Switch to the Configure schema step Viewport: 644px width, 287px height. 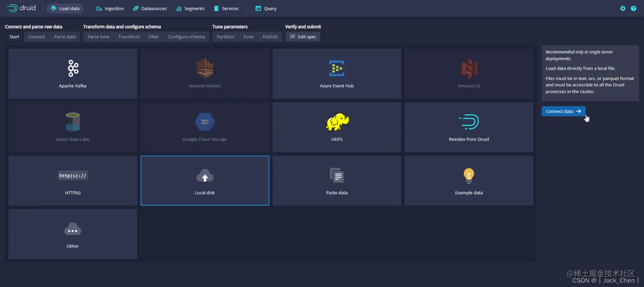pyautogui.click(x=186, y=37)
